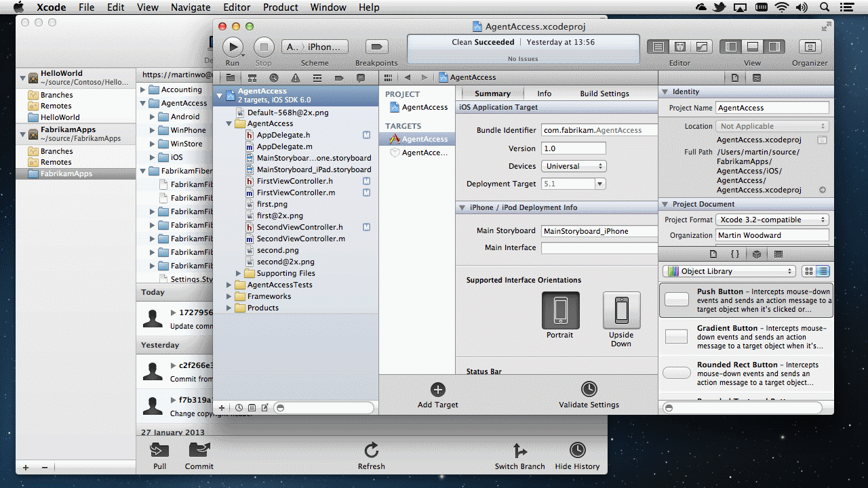Click Hide History in the background window
This screenshot has height=488, width=868.
coord(577,455)
